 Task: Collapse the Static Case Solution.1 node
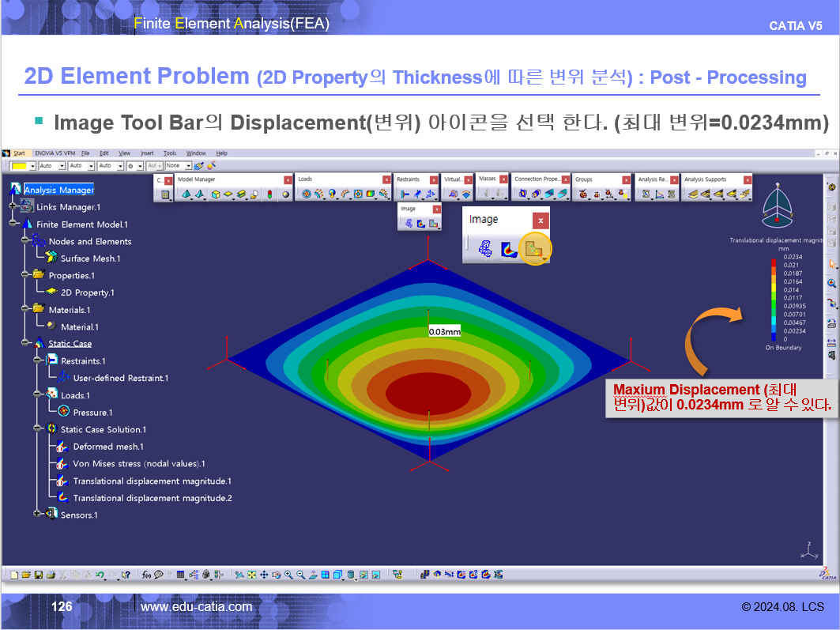point(38,429)
